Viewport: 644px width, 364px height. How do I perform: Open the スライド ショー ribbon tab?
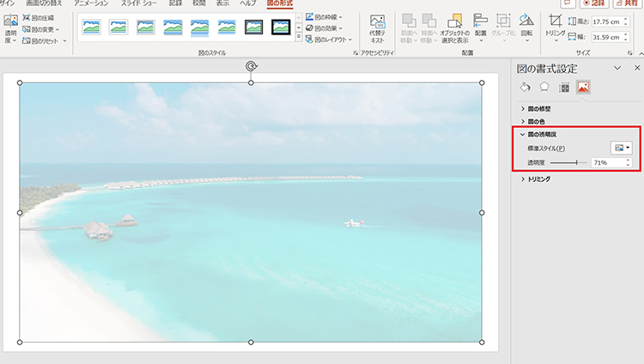pyautogui.click(x=137, y=3)
